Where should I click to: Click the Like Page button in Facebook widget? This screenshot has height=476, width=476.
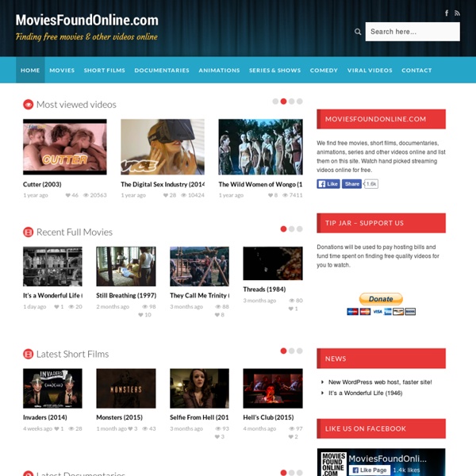pos(370,470)
